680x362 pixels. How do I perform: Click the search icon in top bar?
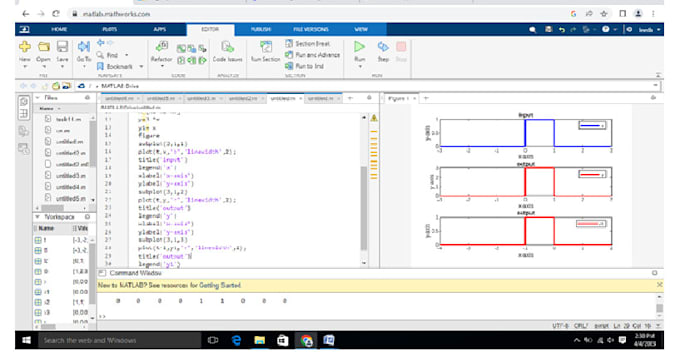pyautogui.click(x=533, y=29)
